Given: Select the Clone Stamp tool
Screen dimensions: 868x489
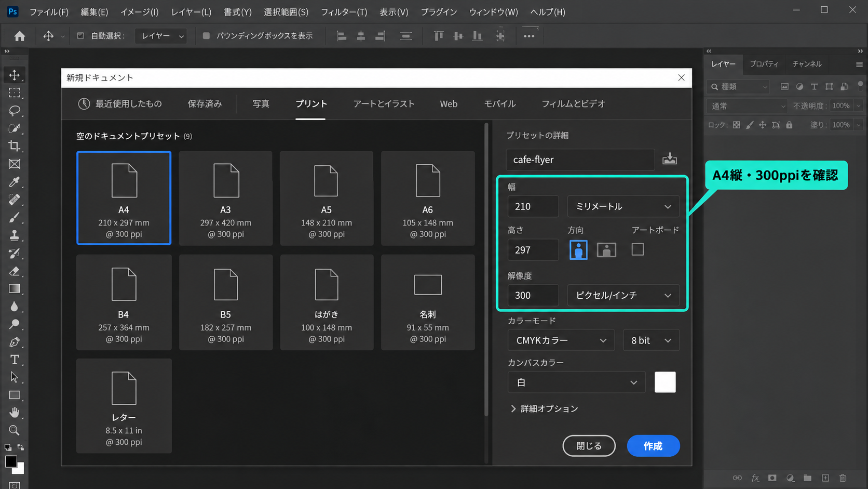Looking at the screenshot, I should click(x=15, y=235).
